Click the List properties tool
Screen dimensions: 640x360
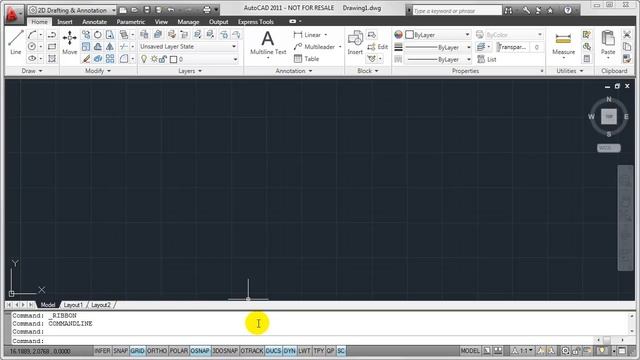tap(487, 59)
